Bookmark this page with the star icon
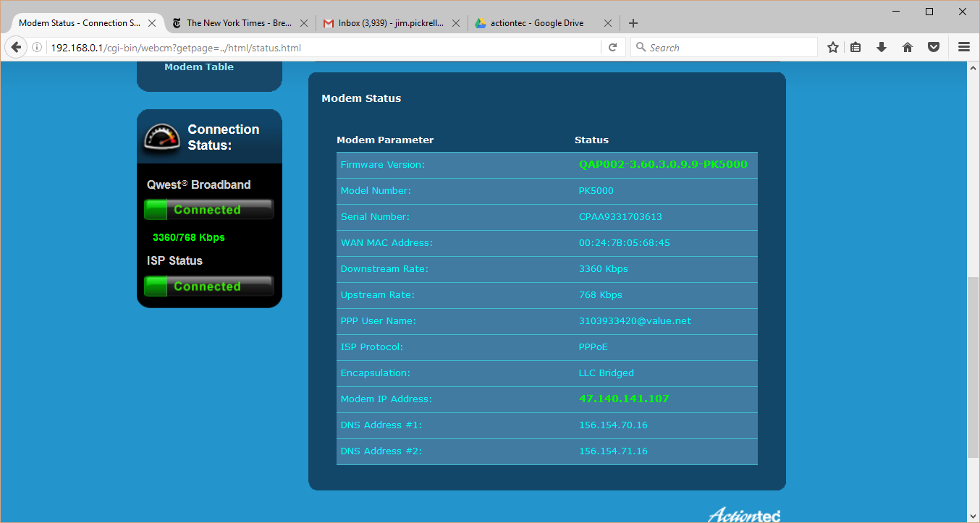 [833, 48]
